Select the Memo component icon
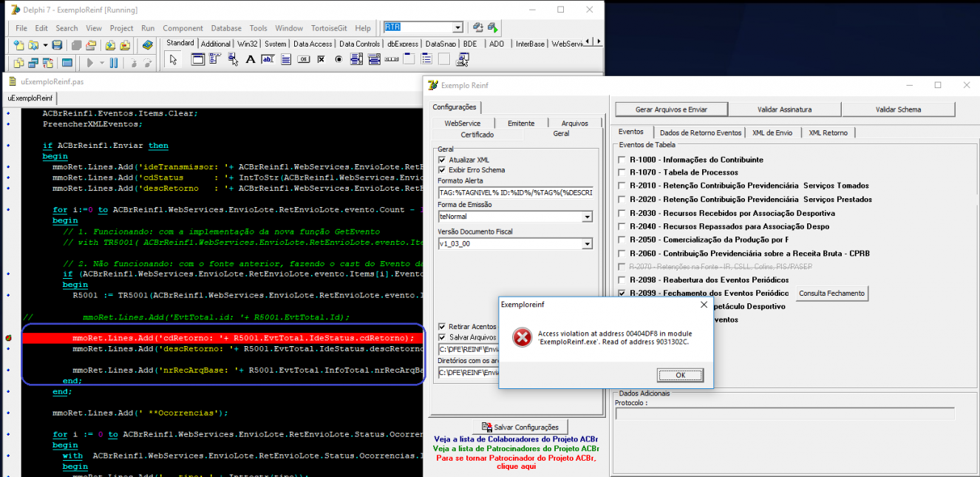Screen dimensions: 980x477 pos(286,60)
